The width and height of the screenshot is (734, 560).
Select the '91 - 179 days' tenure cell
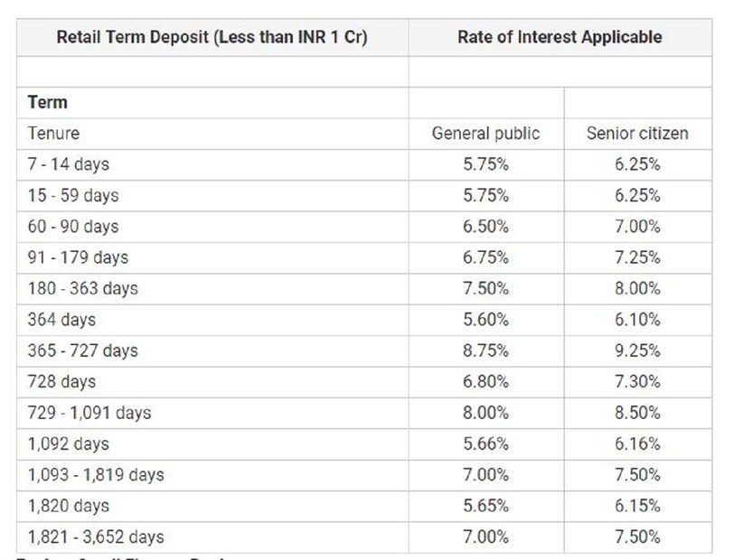pyautogui.click(x=78, y=257)
